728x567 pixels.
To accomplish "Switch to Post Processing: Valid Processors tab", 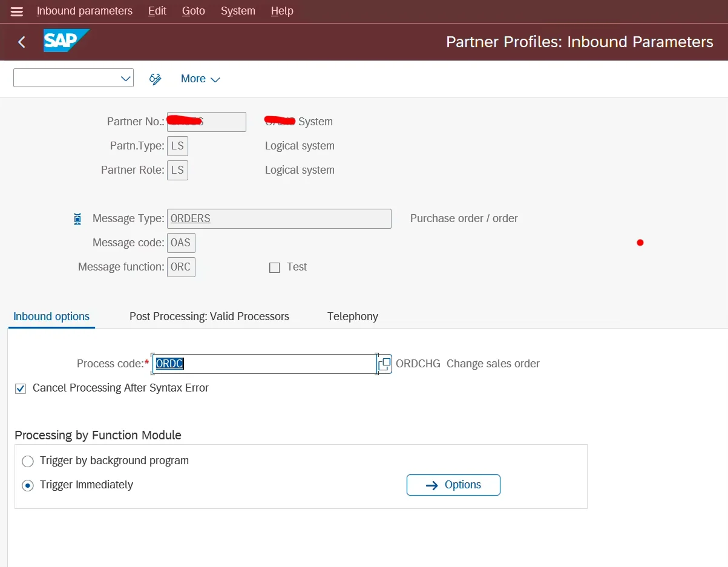I will pos(209,316).
